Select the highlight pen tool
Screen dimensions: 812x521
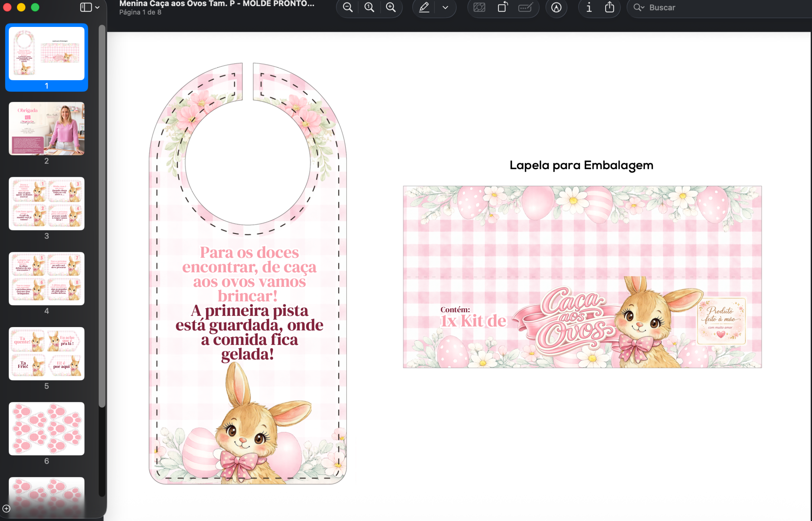click(x=424, y=7)
